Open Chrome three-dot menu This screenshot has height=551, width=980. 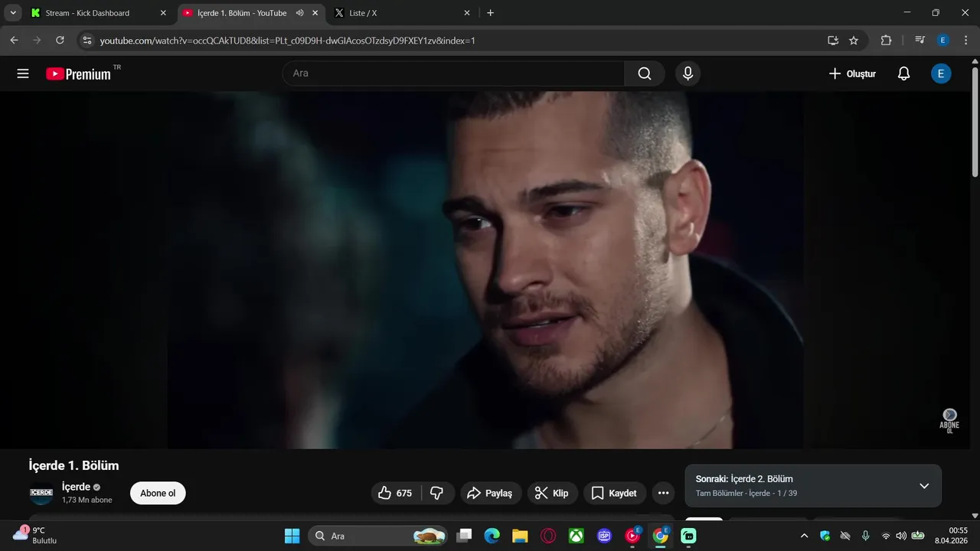(965, 41)
